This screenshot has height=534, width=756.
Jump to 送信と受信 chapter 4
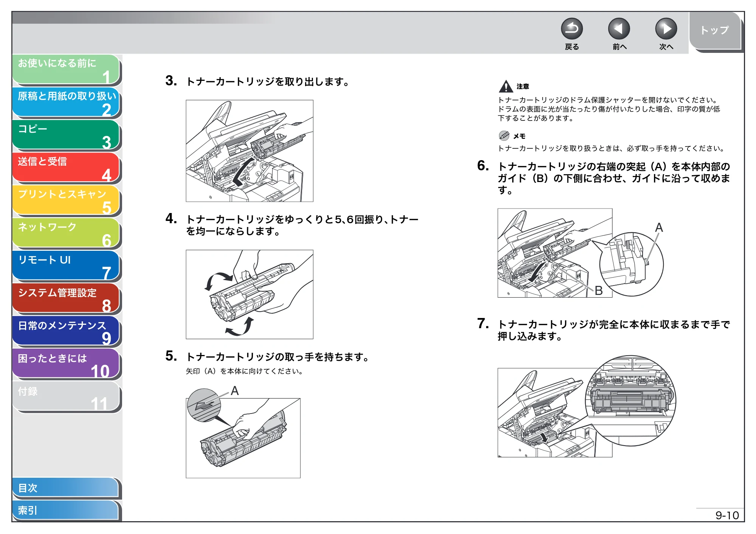pos(66,168)
